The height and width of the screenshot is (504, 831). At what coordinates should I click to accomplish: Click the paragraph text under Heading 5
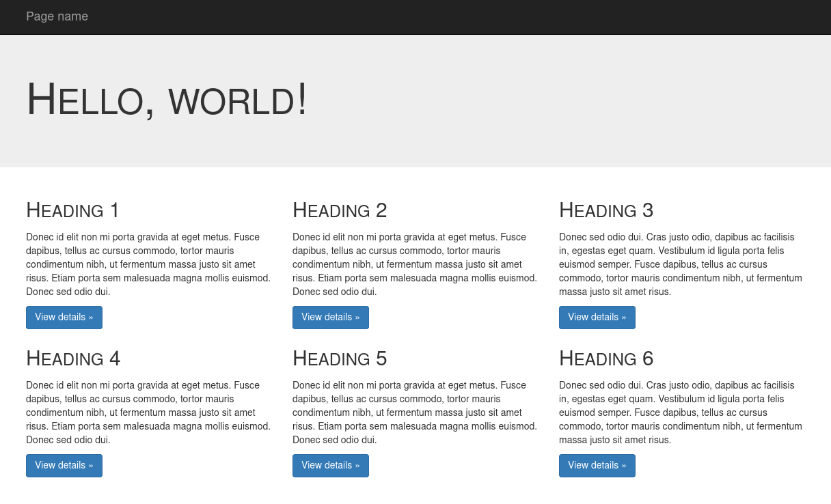click(414, 412)
